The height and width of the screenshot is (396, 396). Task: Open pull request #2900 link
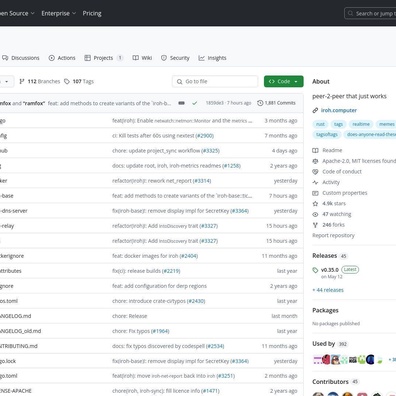click(205, 136)
